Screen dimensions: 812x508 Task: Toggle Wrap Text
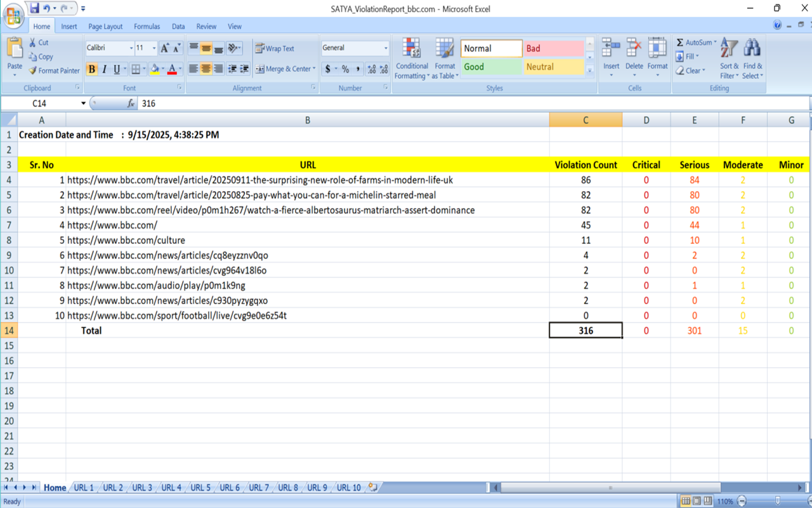point(275,48)
